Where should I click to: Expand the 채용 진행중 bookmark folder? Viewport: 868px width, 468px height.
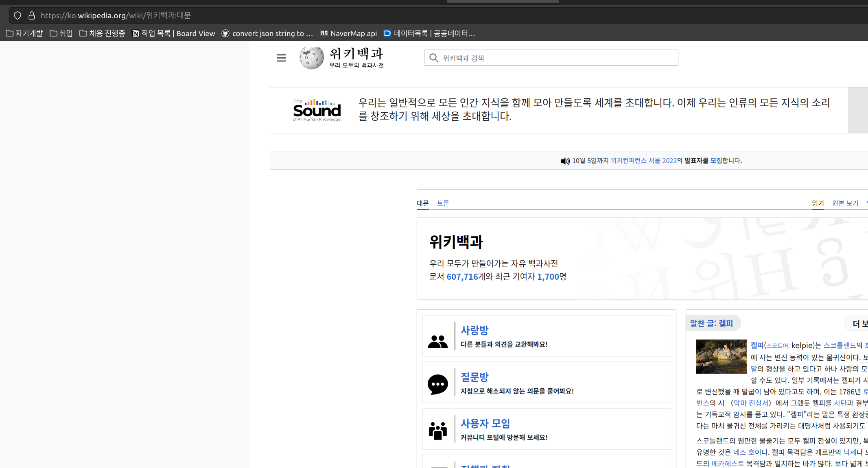pyautogui.click(x=102, y=33)
